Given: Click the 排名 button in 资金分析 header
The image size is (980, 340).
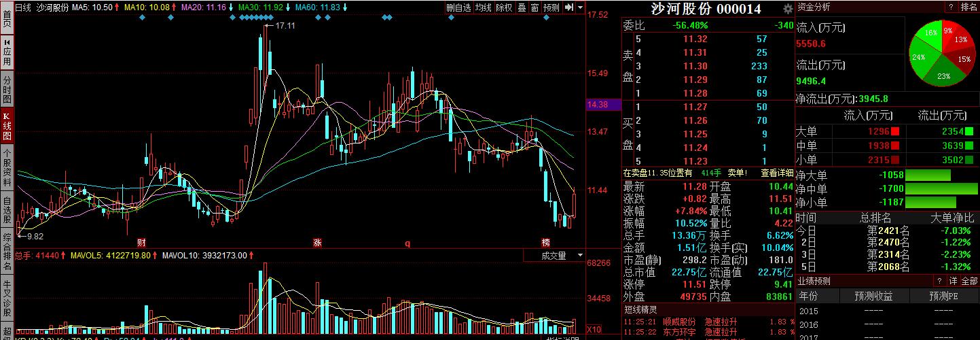Looking at the screenshot, I should [x=969, y=7].
